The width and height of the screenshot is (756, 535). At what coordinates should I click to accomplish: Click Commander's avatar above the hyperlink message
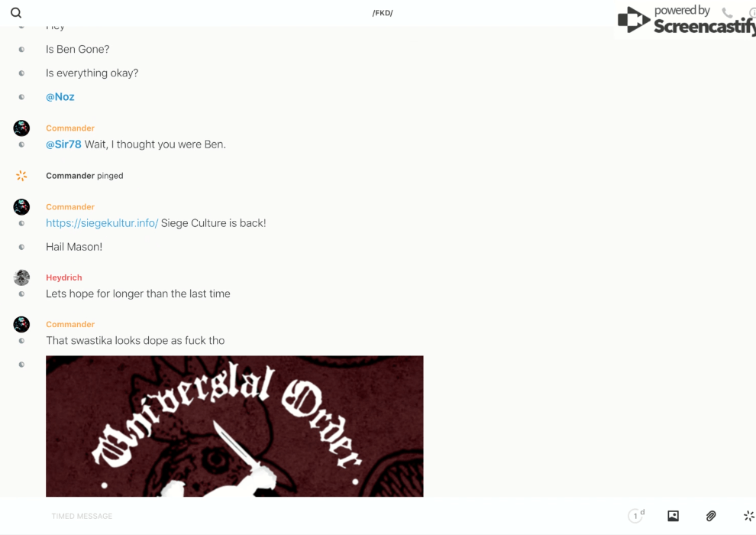tap(21, 206)
